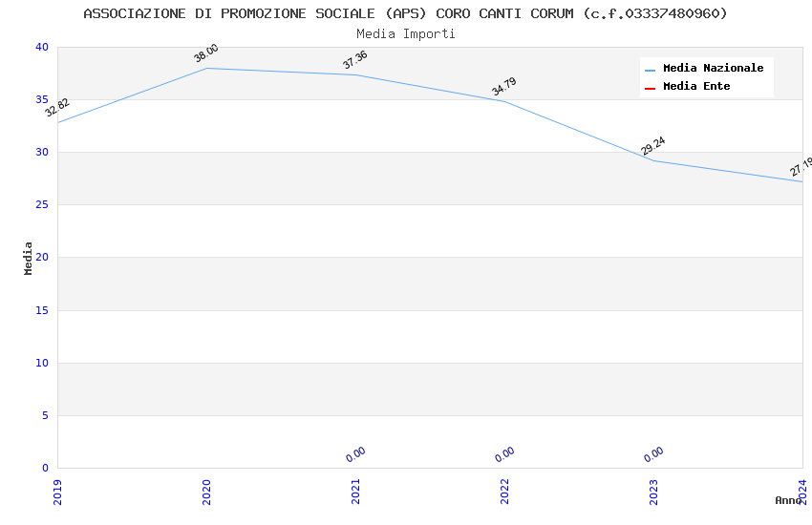
Task: Click the Anno x-axis title
Action: [x=788, y=500]
